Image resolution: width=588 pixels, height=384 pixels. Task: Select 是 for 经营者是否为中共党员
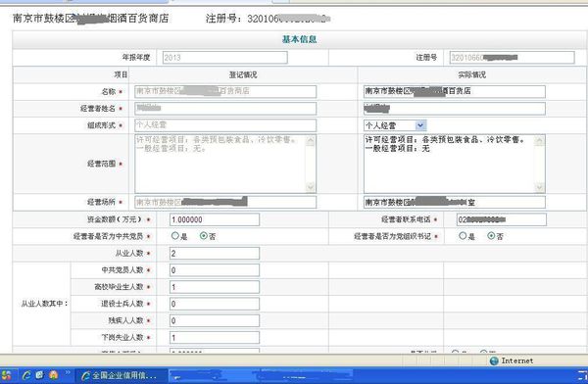click(175, 236)
